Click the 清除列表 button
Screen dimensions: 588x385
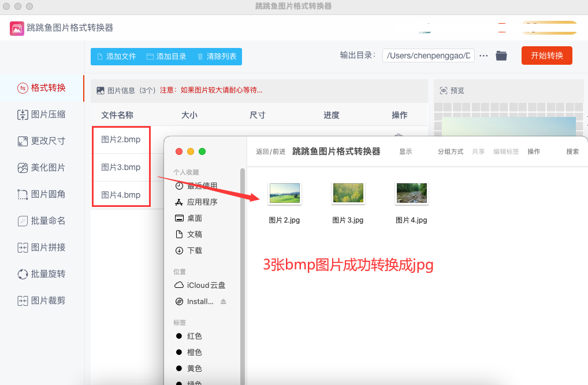point(221,55)
